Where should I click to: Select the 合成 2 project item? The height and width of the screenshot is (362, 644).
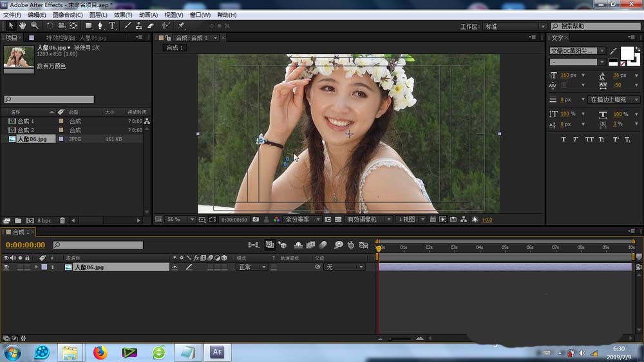click(26, 130)
